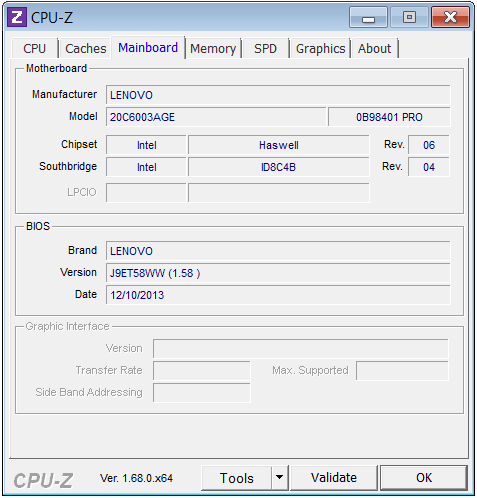Click the Transfer Rate field
477x498 pixels.
coord(202,371)
